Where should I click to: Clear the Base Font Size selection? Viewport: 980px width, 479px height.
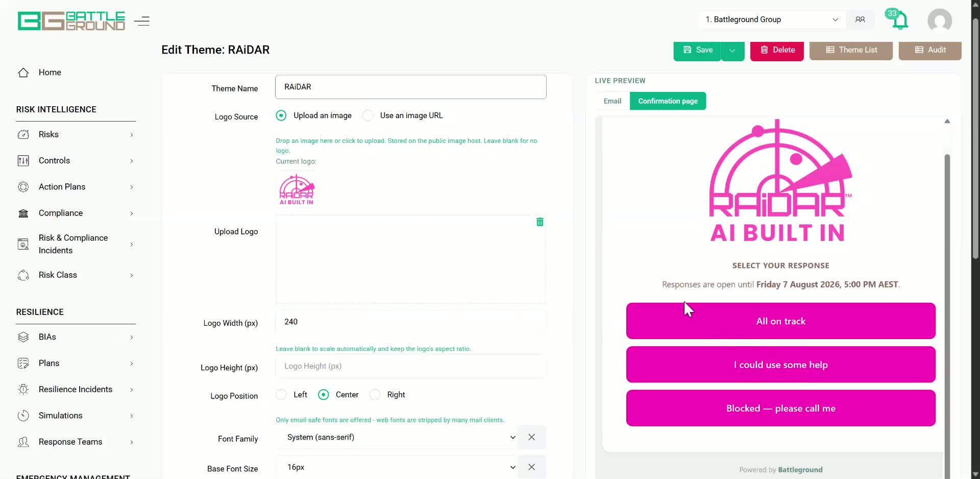pos(532,467)
